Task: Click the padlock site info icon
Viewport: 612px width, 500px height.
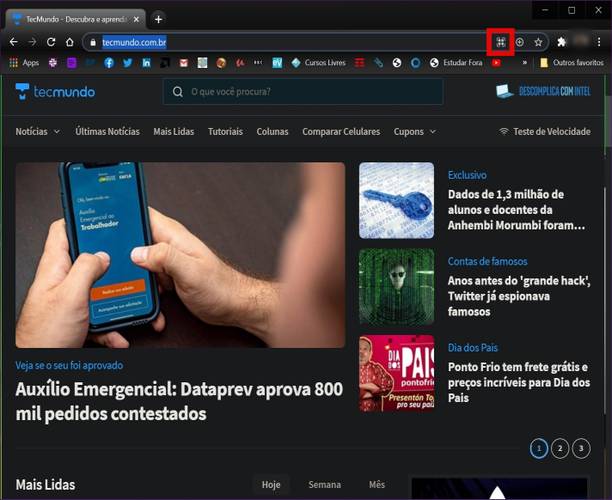Action: [93, 42]
